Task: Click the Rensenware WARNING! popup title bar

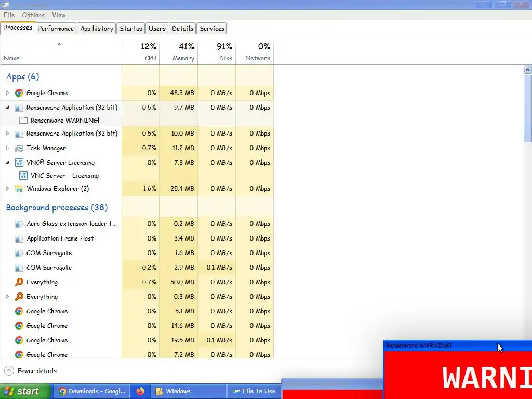Action: point(458,345)
